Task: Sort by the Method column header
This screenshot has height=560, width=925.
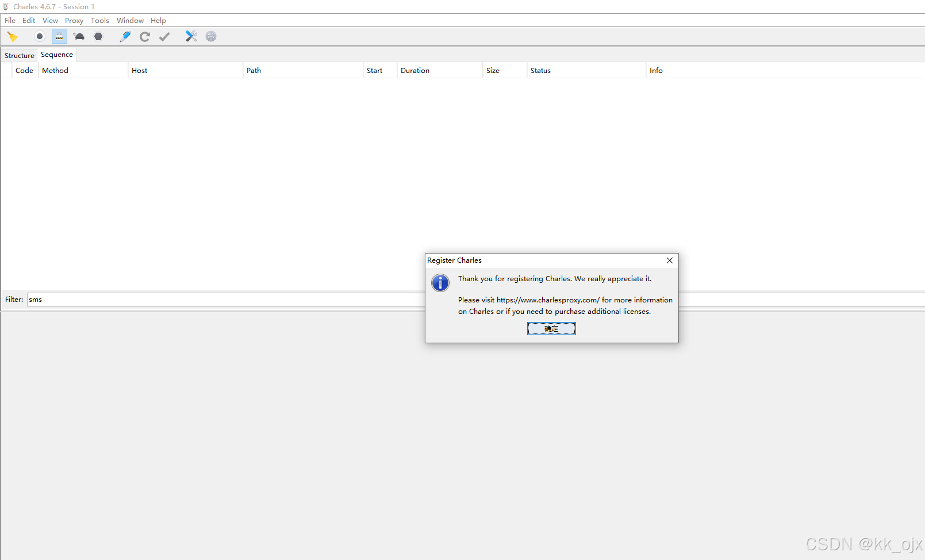Action: (x=83, y=71)
